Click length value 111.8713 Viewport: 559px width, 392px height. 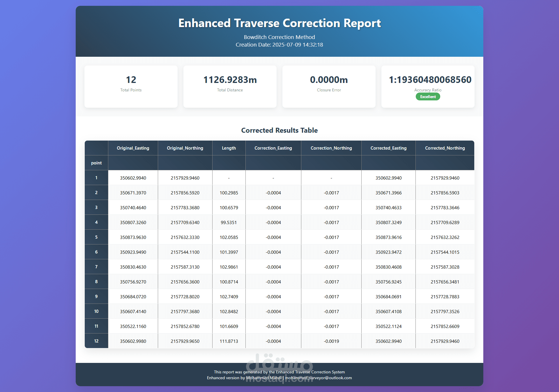(x=229, y=341)
